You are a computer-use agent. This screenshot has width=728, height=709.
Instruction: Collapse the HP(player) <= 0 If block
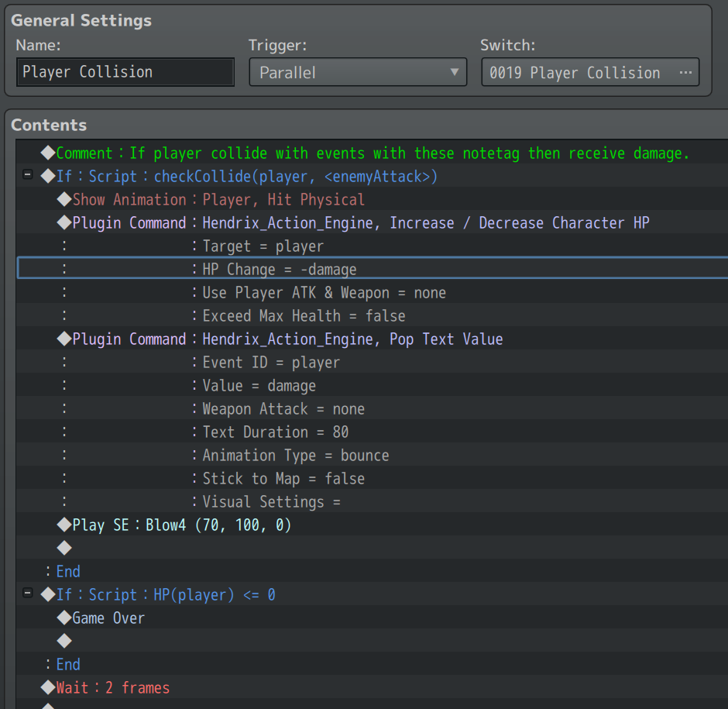click(x=28, y=594)
